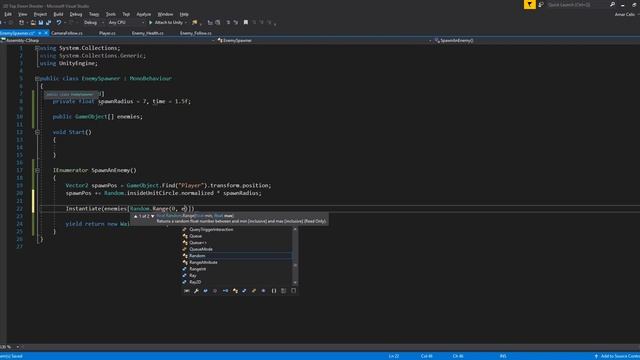Click Add to Source Control in status bar
The image size is (640, 360).
pyautogui.click(x=617, y=356)
